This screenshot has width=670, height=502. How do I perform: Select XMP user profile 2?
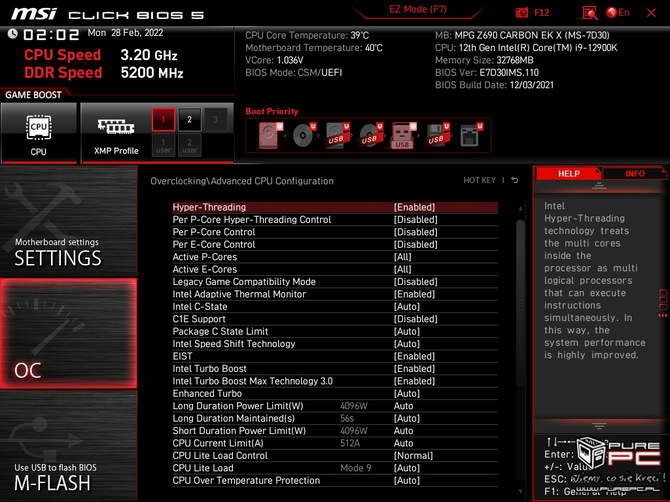pos(189,145)
